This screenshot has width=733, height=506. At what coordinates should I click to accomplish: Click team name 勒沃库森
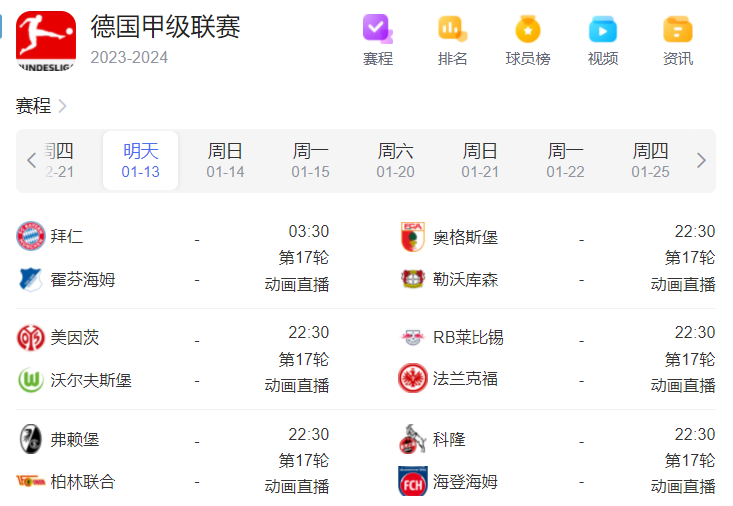[466, 280]
